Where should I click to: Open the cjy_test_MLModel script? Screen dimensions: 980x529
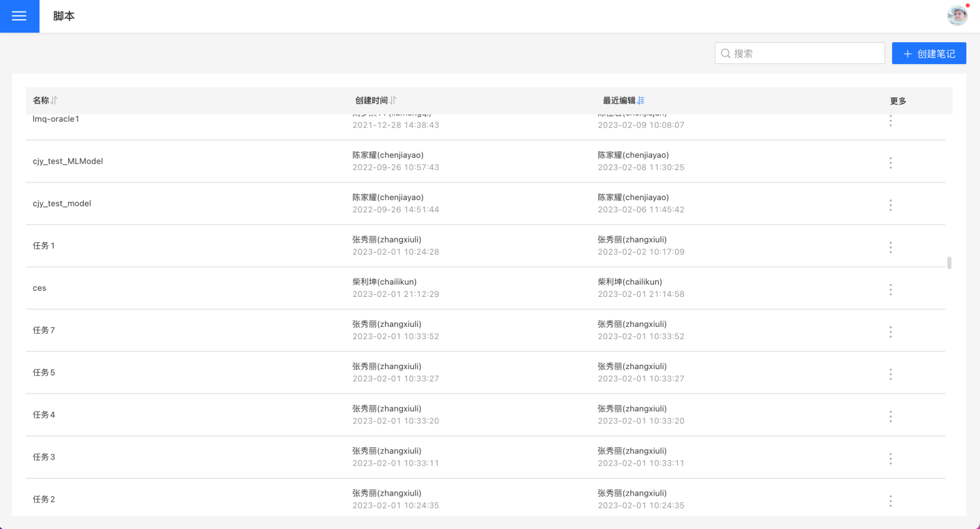tap(68, 161)
